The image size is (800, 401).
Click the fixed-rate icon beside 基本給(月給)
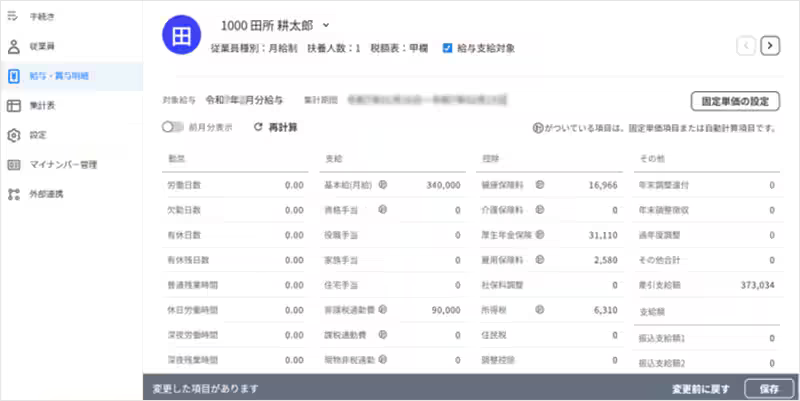384,185
